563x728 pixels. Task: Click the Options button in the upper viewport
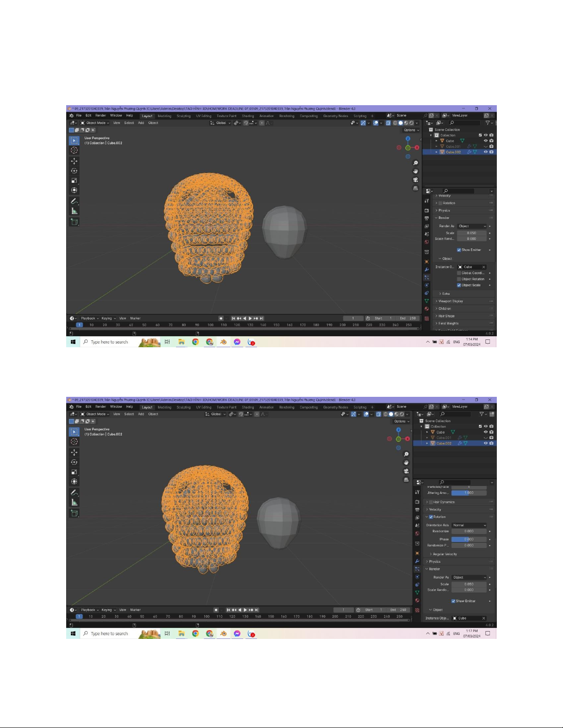click(410, 130)
